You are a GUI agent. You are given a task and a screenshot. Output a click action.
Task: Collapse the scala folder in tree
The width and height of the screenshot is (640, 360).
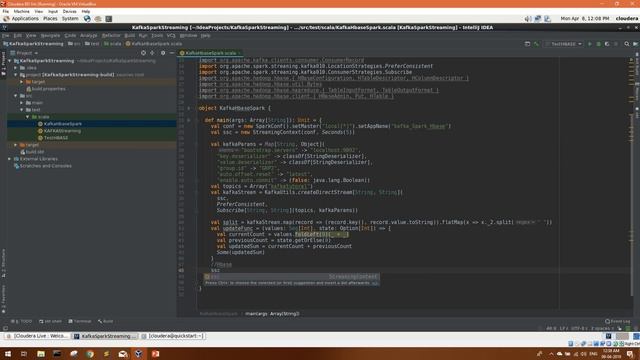click(x=28, y=117)
